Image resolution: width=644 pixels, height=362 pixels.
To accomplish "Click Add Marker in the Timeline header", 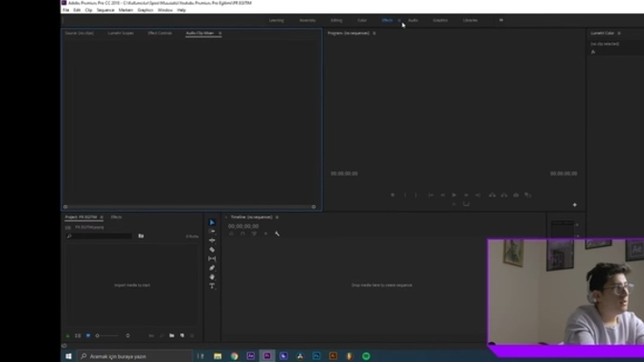I will point(265,234).
